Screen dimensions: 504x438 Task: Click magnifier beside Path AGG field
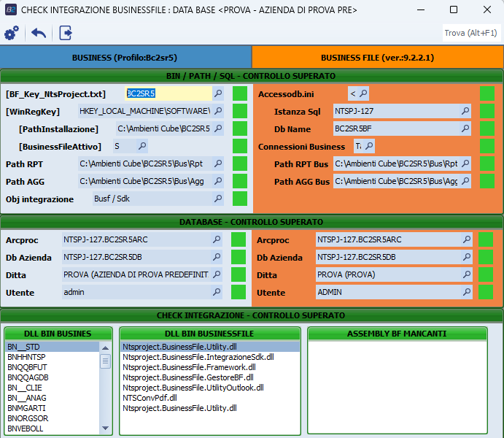(x=218, y=181)
